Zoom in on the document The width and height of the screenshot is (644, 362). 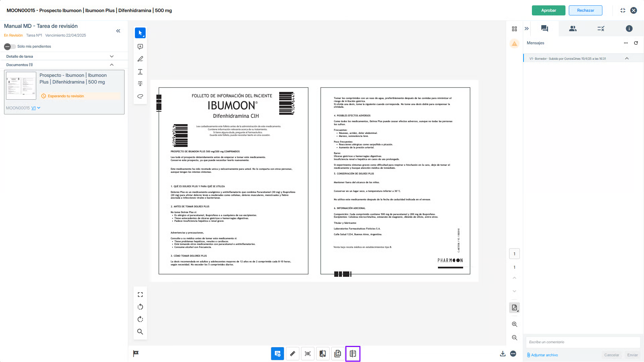(x=514, y=324)
